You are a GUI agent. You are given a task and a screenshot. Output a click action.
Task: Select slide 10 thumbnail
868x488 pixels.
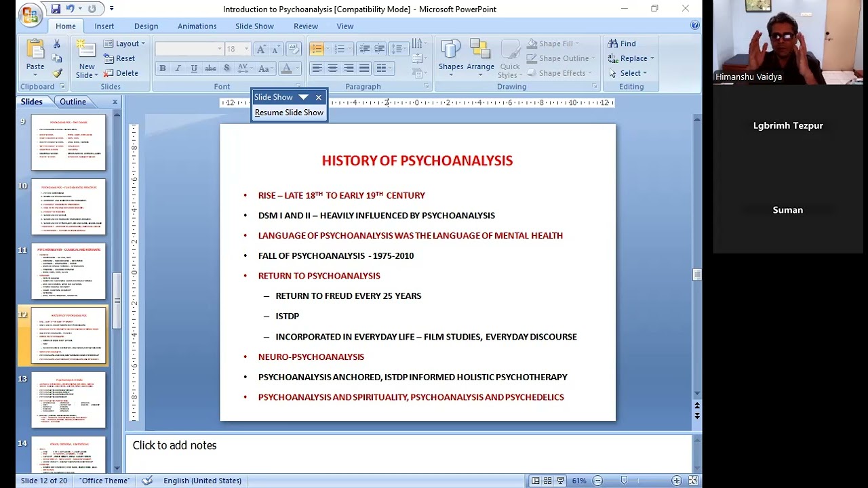68,207
